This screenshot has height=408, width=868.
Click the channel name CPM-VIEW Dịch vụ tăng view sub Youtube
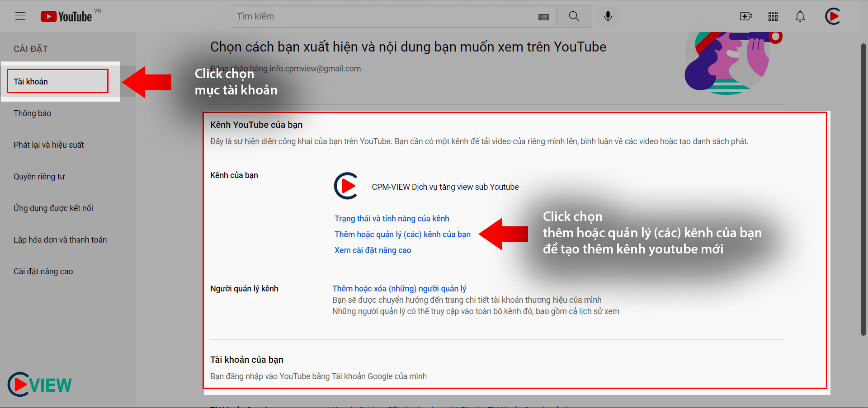coord(445,187)
